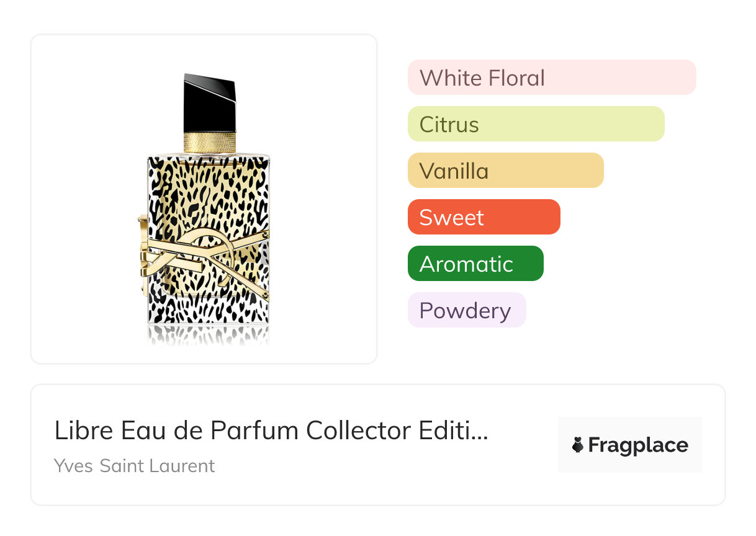Click the green Aromatic accord bar

pyautogui.click(x=475, y=264)
